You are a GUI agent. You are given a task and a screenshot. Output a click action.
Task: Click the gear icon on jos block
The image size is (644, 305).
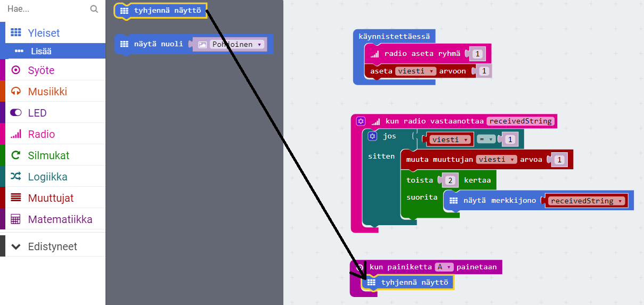(372, 136)
